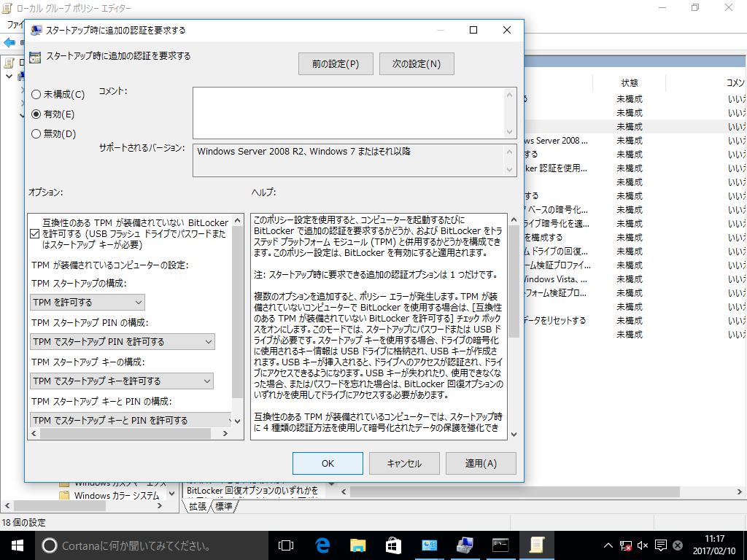Confirm the dialog with OK
This screenshot has height=560, width=747.
click(x=328, y=463)
